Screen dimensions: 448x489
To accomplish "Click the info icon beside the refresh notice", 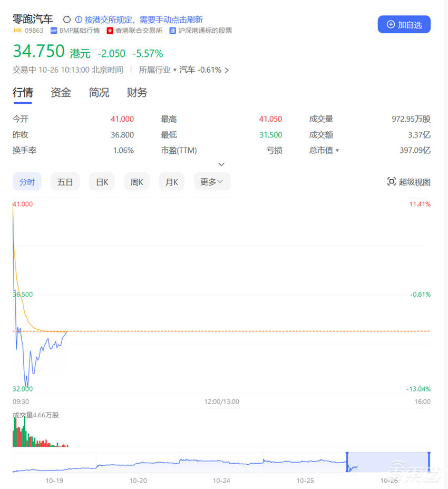I will click(x=77, y=19).
